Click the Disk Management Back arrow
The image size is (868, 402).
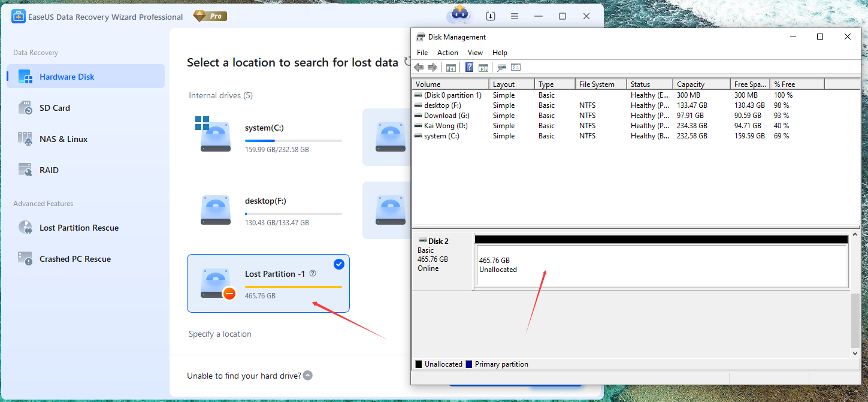pyautogui.click(x=419, y=68)
